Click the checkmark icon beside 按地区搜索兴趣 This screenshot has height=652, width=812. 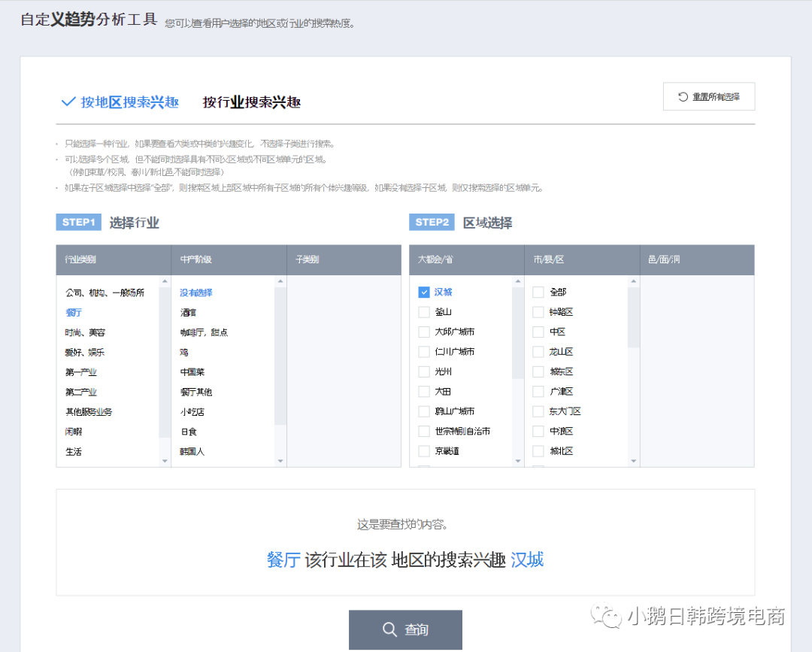point(68,102)
